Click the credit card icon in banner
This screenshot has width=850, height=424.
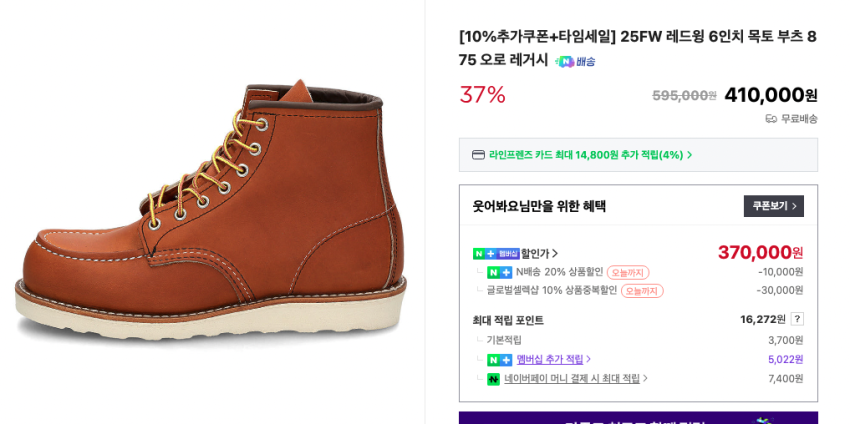coord(478,155)
